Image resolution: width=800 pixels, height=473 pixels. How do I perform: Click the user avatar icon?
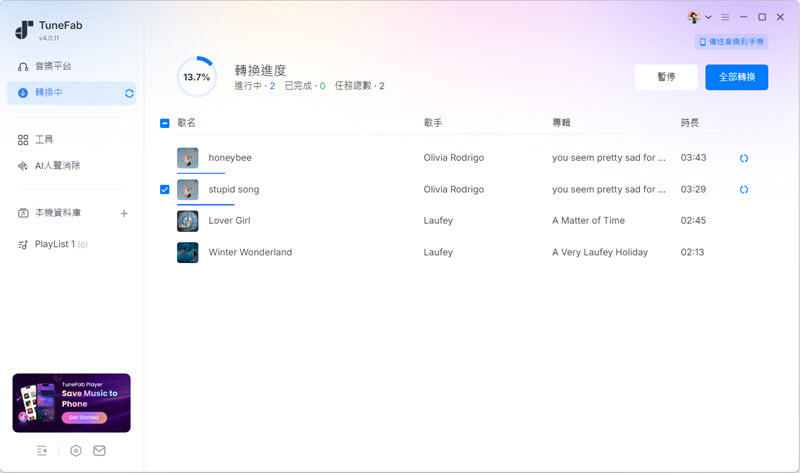point(693,17)
